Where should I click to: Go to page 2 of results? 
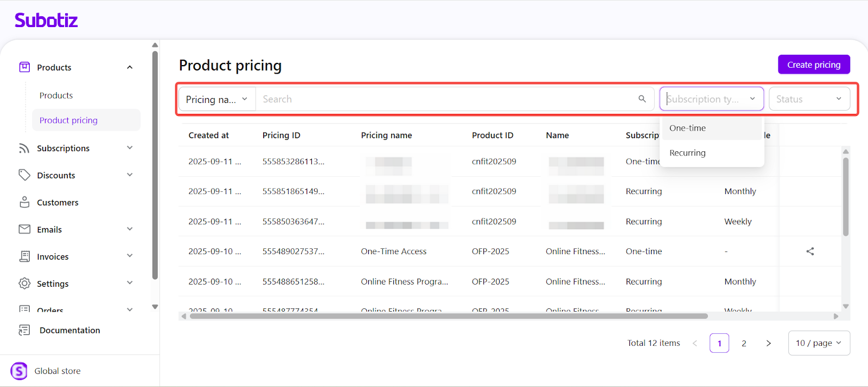(x=744, y=343)
